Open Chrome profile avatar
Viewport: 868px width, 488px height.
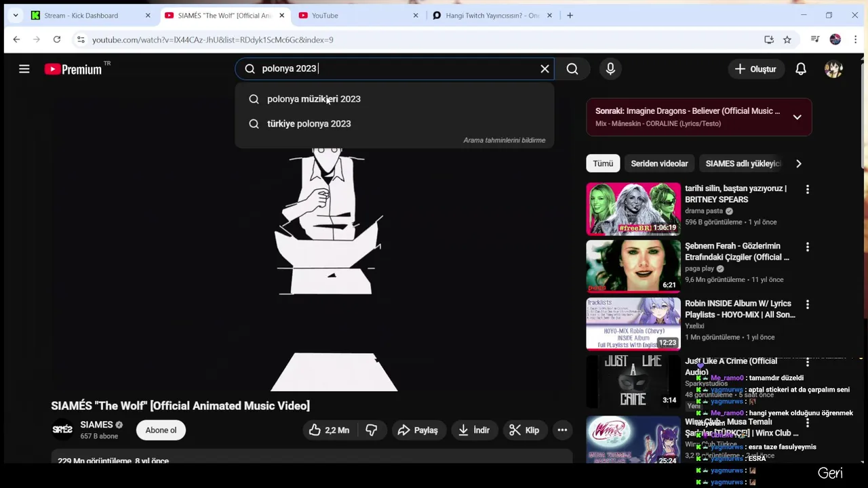tap(835, 39)
